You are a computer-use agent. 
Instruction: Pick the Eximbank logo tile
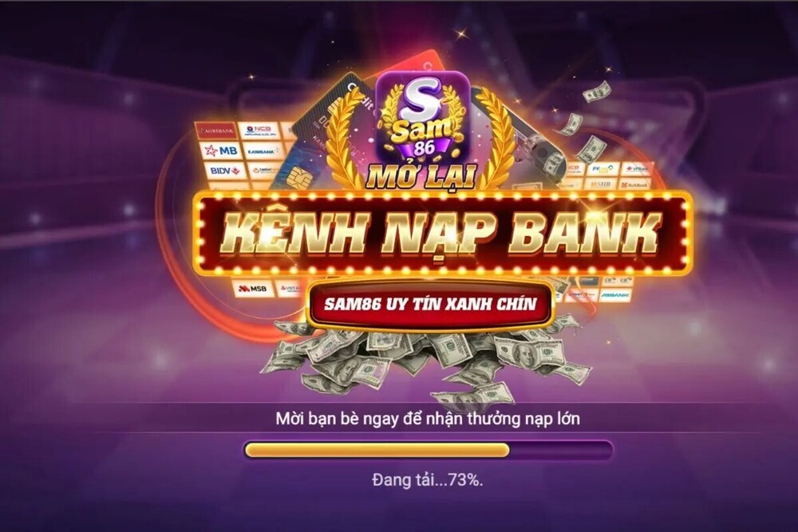[264, 151]
